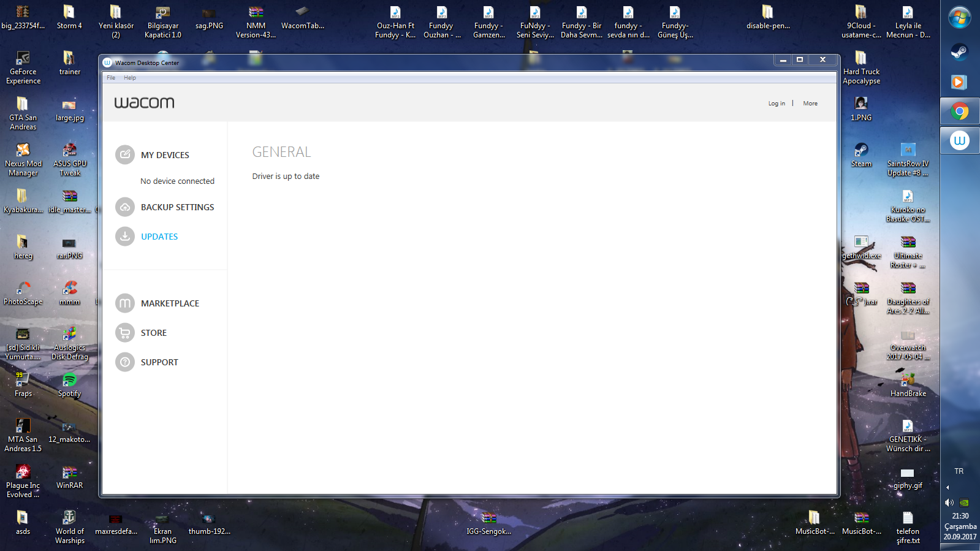Select the telefon şifre.txt file

point(908,527)
